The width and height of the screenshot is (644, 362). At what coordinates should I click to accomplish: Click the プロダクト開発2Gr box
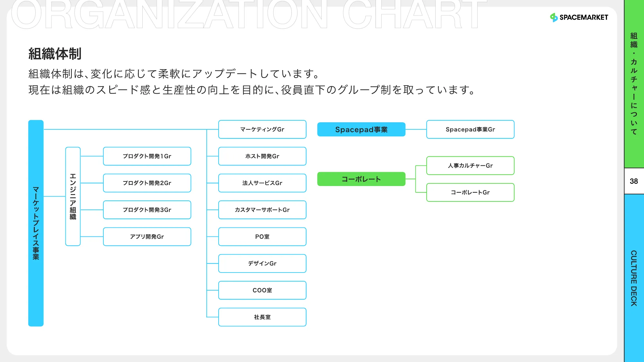tap(147, 183)
